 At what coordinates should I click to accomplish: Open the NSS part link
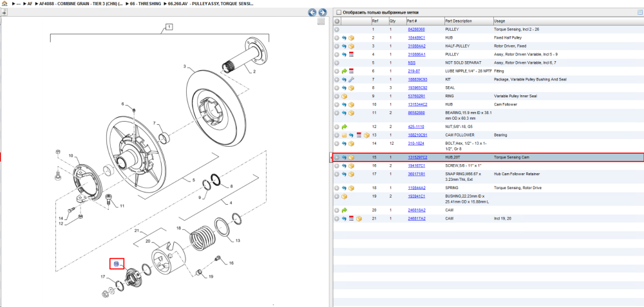[x=412, y=63]
